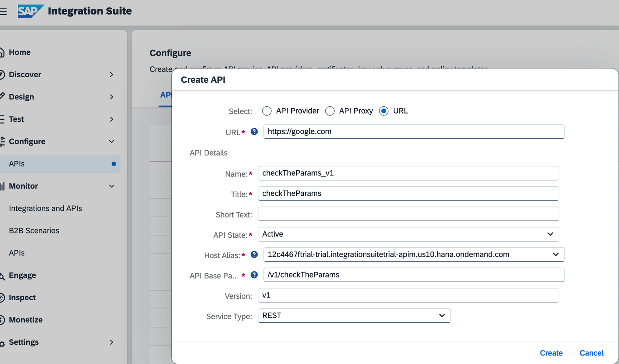
Task: Open the Service Type dropdown
Action: pos(441,316)
